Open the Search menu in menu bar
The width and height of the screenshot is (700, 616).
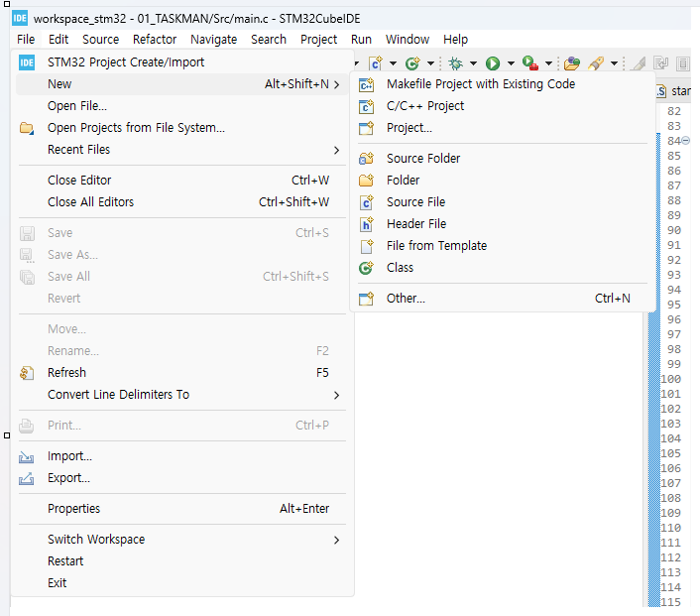click(269, 40)
